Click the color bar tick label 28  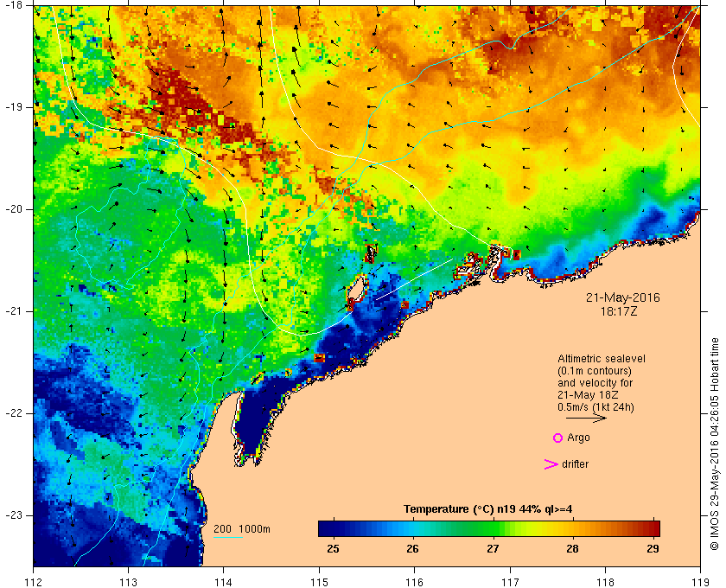point(572,548)
